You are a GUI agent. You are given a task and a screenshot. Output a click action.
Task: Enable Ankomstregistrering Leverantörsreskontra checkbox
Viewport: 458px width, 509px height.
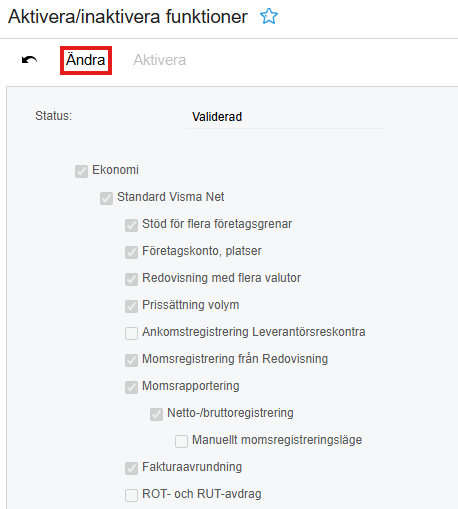131,333
